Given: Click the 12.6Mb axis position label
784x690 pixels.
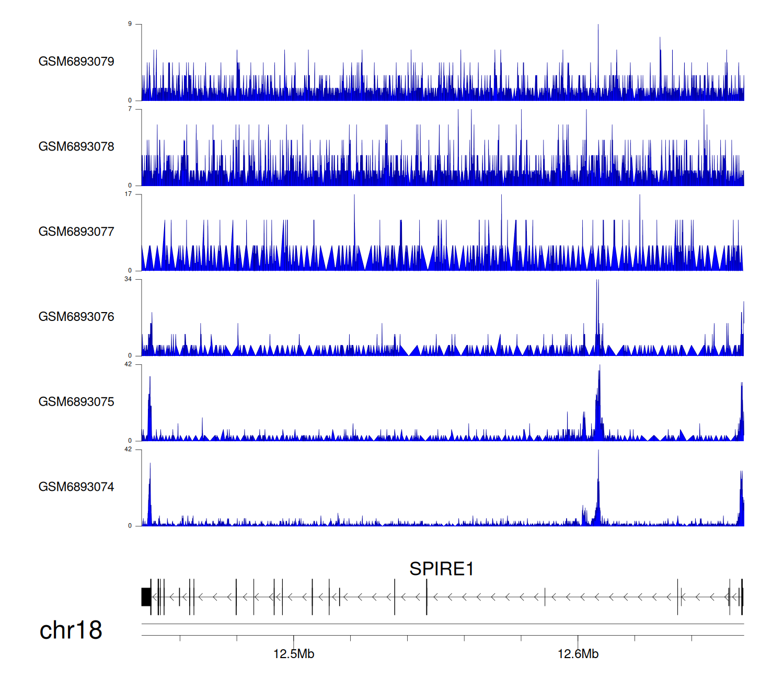Looking at the screenshot, I should tap(578, 654).
